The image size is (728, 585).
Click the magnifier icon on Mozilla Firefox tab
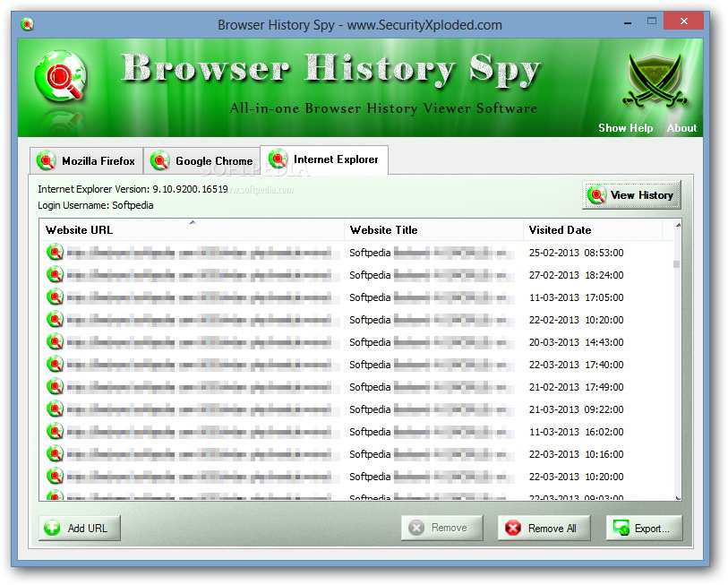[x=46, y=160]
